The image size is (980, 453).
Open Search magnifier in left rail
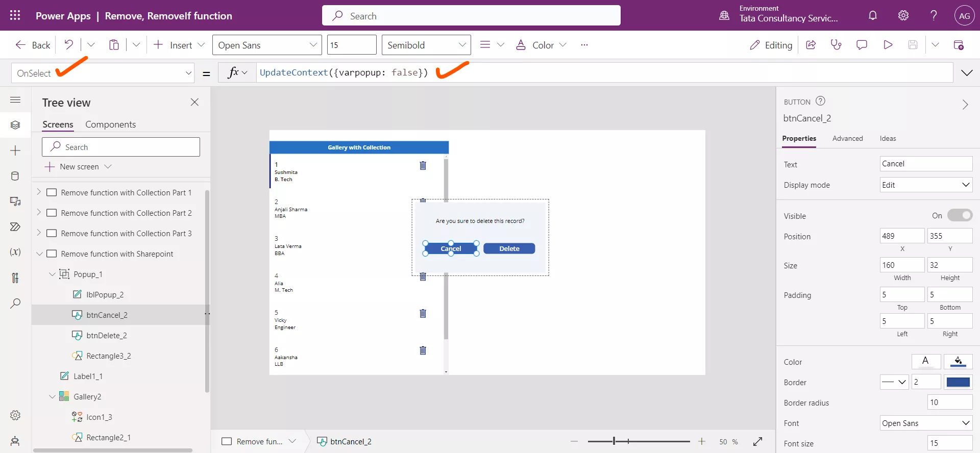pos(15,303)
